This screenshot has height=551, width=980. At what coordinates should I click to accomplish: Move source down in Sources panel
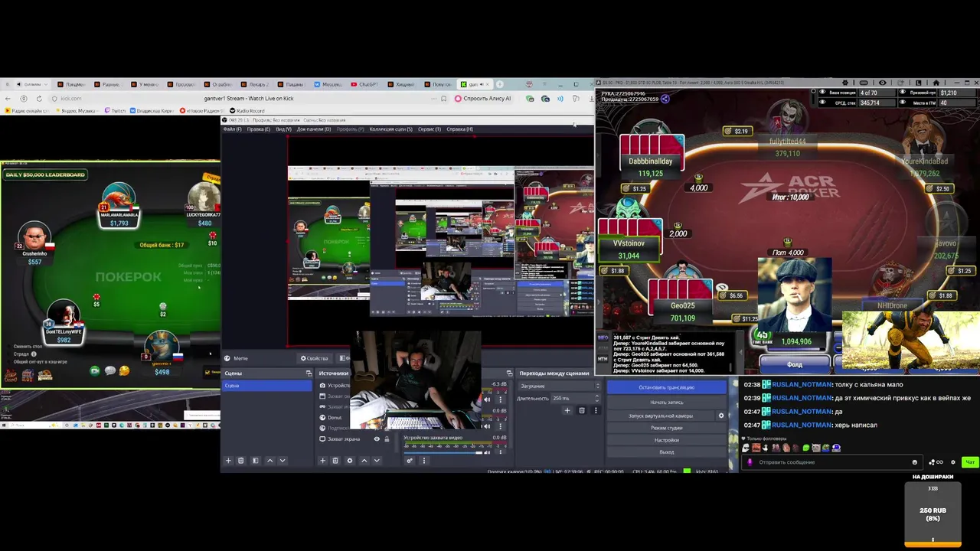(x=377, y=461)
